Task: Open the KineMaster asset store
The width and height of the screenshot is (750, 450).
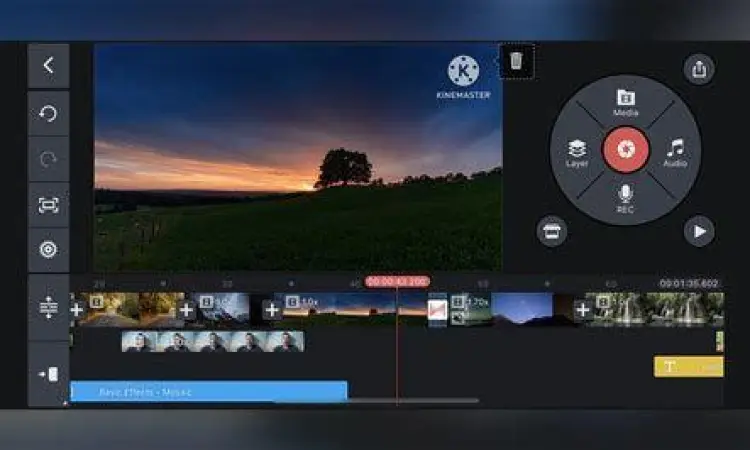Action: point(551,231)
